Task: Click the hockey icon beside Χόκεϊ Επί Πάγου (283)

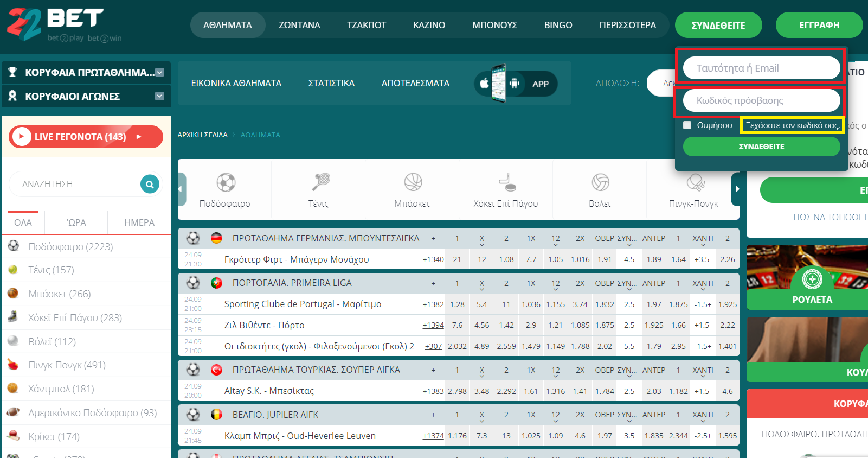Action: 13,317
